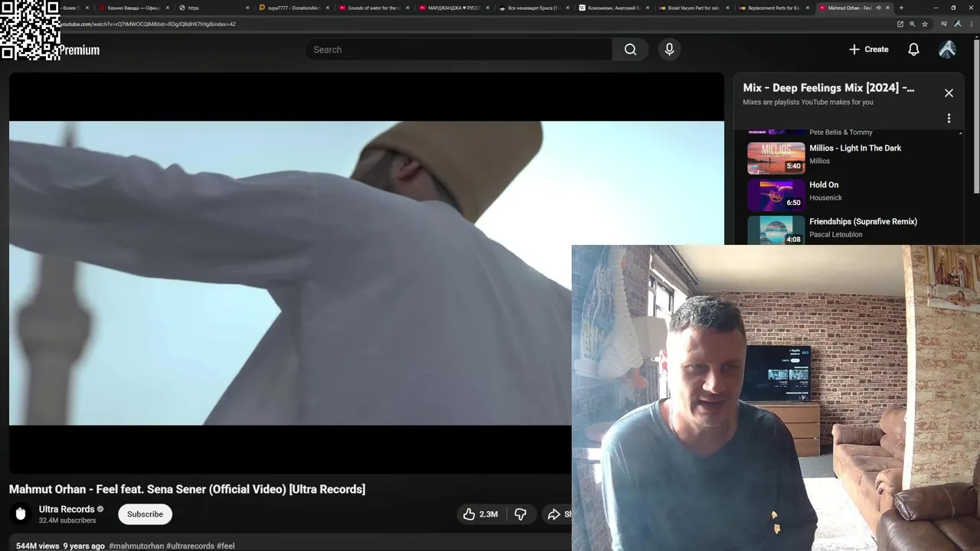The width and height of the screenshot is (980, 551).
Task: Bookmark this page with star icon
Action: (925, 24)
